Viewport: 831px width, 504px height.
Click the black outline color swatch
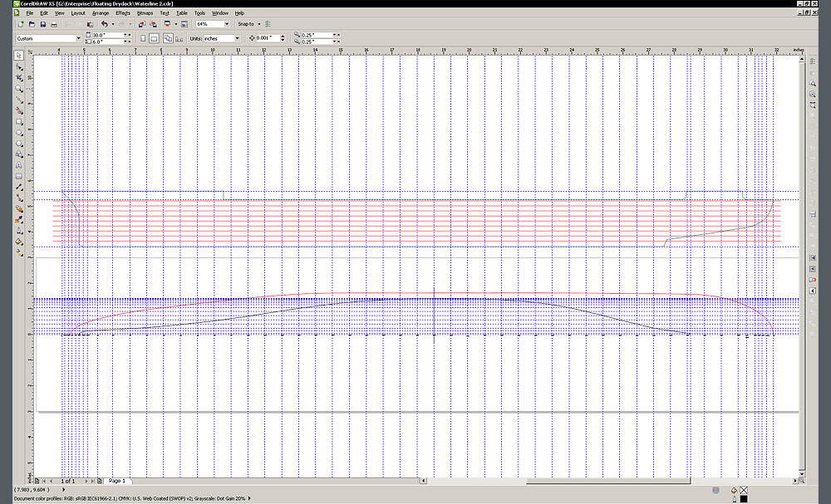click(744, 499)
